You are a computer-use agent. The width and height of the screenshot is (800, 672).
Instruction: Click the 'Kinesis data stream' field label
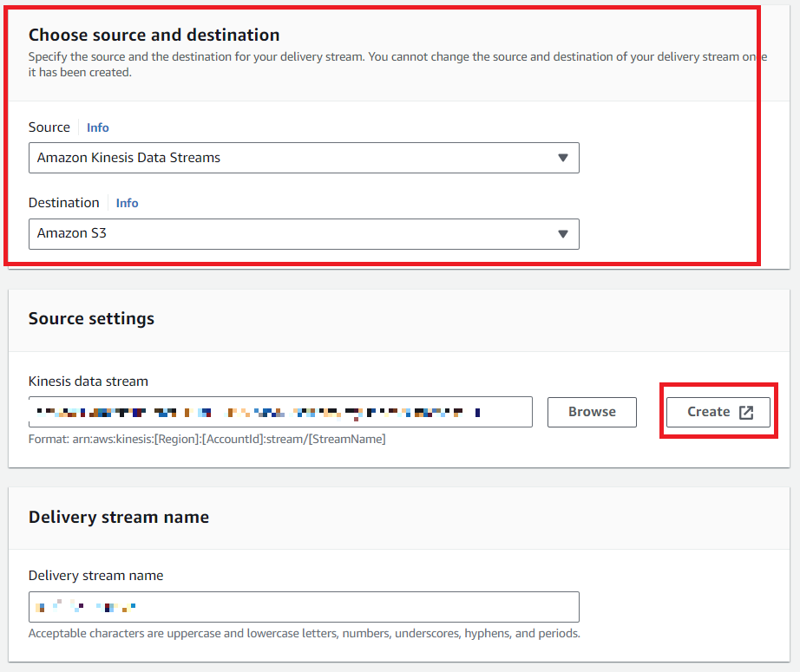click(x=89, y=382)
